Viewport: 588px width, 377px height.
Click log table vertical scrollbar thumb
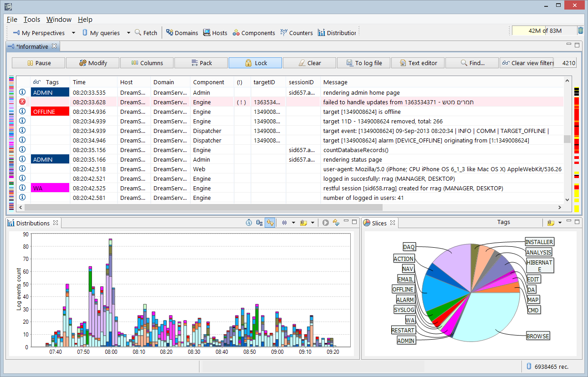tap(567, 139)
